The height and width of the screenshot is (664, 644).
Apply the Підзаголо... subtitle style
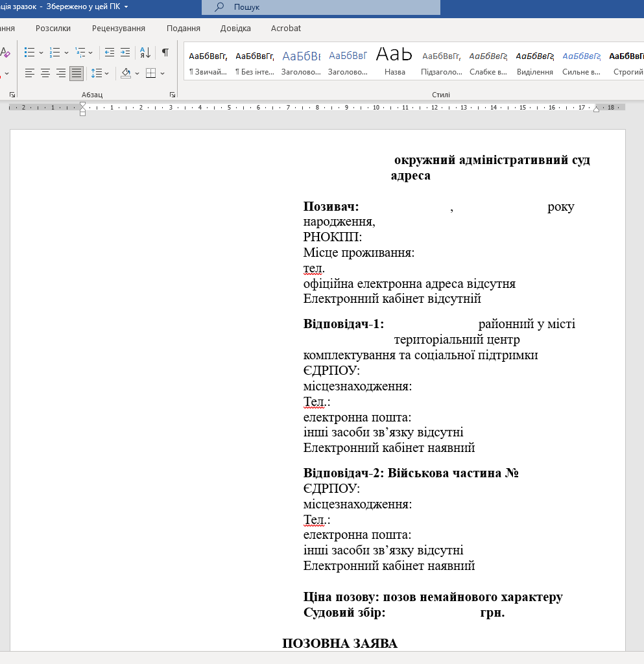441,62
